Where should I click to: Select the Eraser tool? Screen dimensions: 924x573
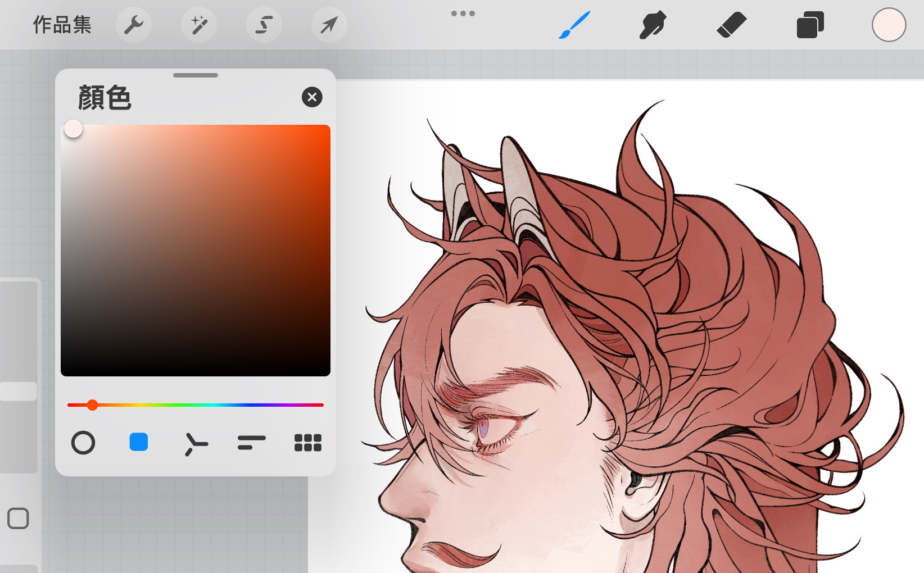click(x=732, y=25)
